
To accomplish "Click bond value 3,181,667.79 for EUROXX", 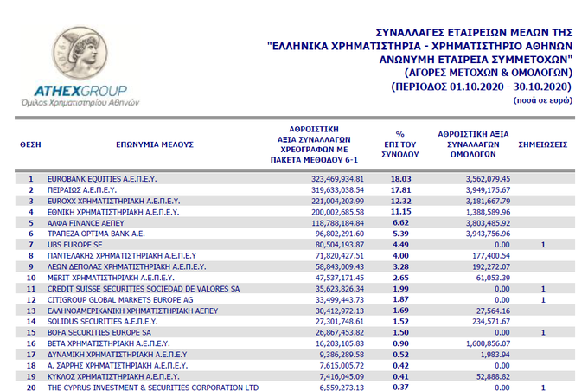I will pyautogui.click(x=488, y=202).
